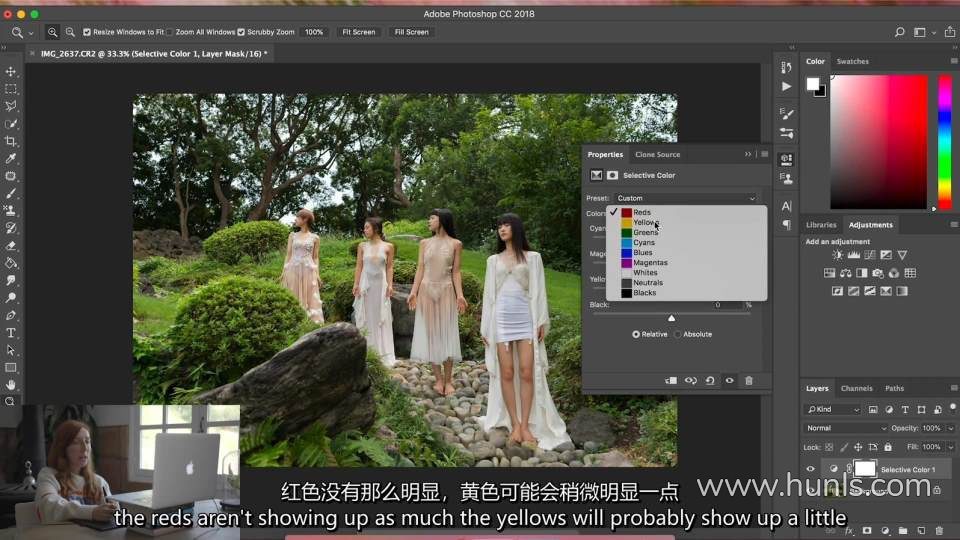Activate the Hand tool
This screenshot has height=540, width=960.
pos(11,385)
